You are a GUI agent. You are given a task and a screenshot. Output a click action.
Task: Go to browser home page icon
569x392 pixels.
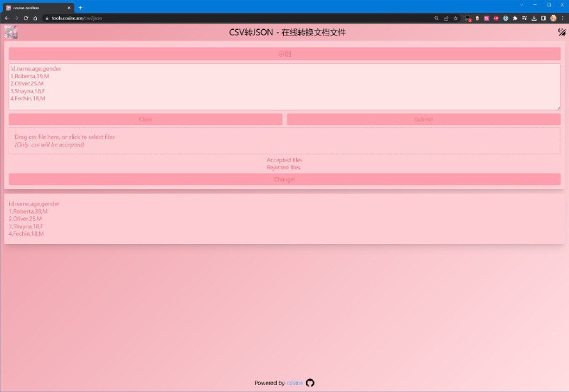36,18
